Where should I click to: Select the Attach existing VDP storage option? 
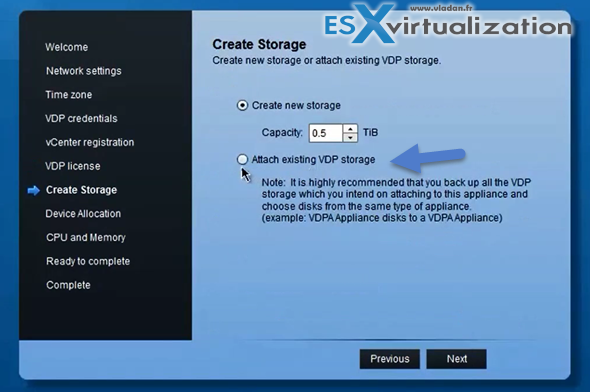click(242, 160)
